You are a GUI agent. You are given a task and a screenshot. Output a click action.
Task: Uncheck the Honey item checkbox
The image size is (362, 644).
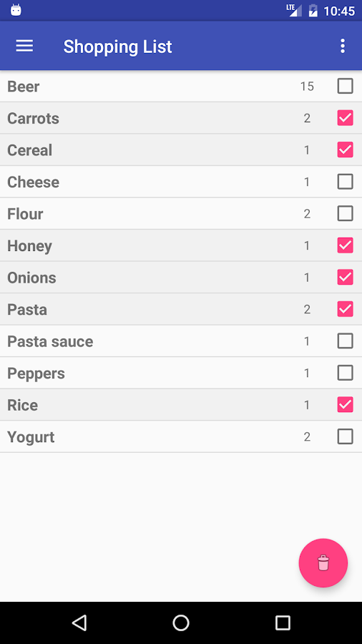coord(345,245)
